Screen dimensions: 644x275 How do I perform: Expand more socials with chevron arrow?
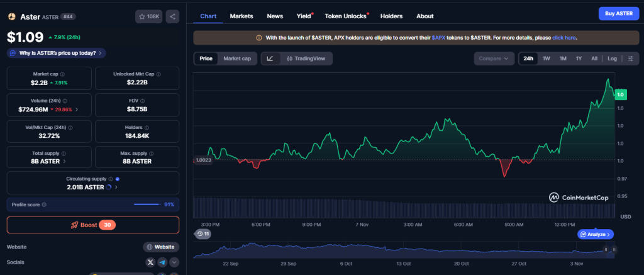[x=174, y=262]
